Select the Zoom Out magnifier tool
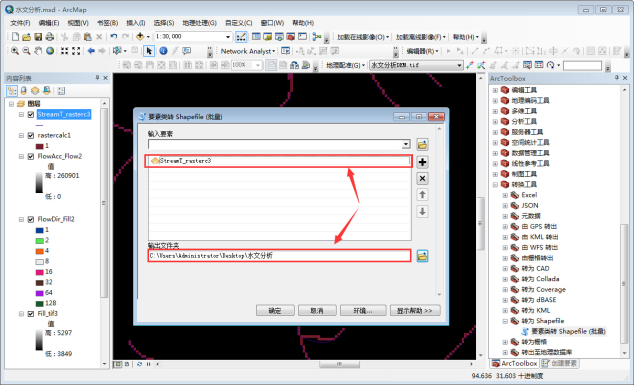Viewport: 634px width, 386px height. (x=26, y=51)
